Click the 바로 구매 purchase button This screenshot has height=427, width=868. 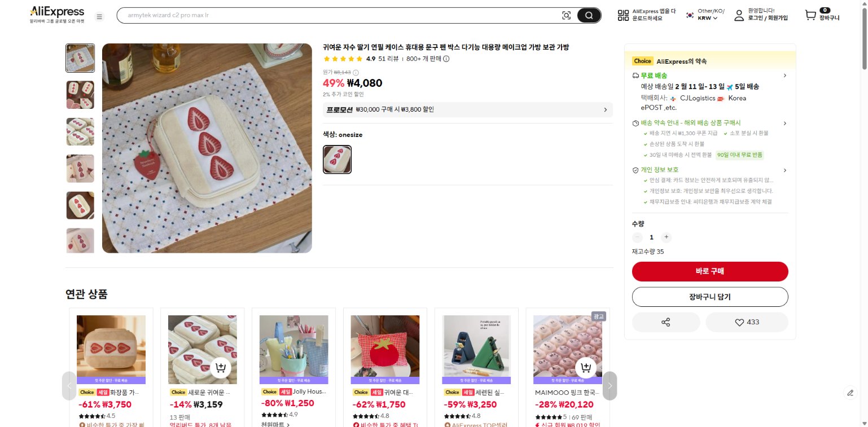(x=709, y=271)
